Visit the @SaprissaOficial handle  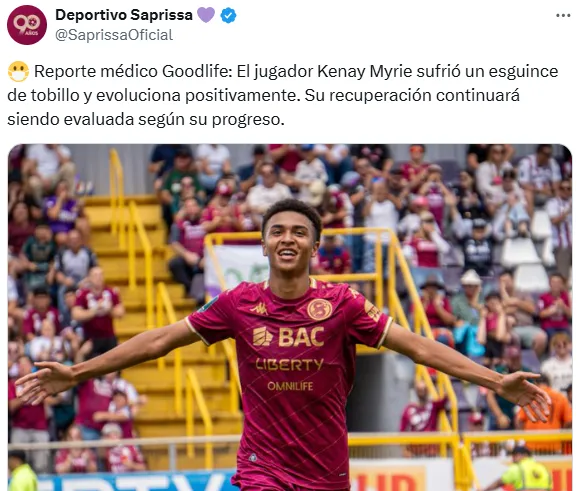click(114, 35)
